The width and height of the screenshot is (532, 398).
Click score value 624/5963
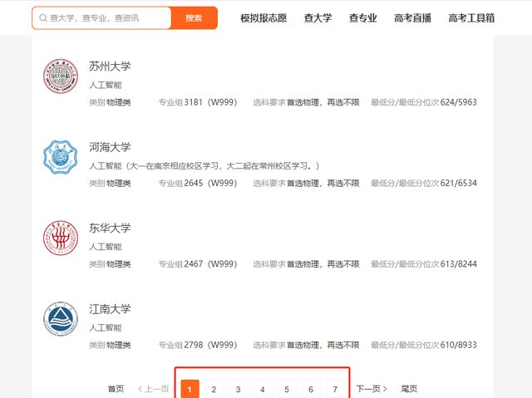pos(458,102)
